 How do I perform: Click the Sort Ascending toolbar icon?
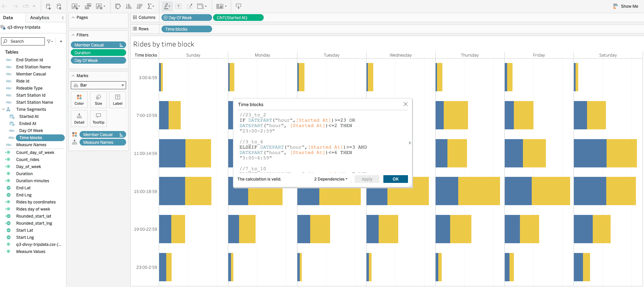128,6
